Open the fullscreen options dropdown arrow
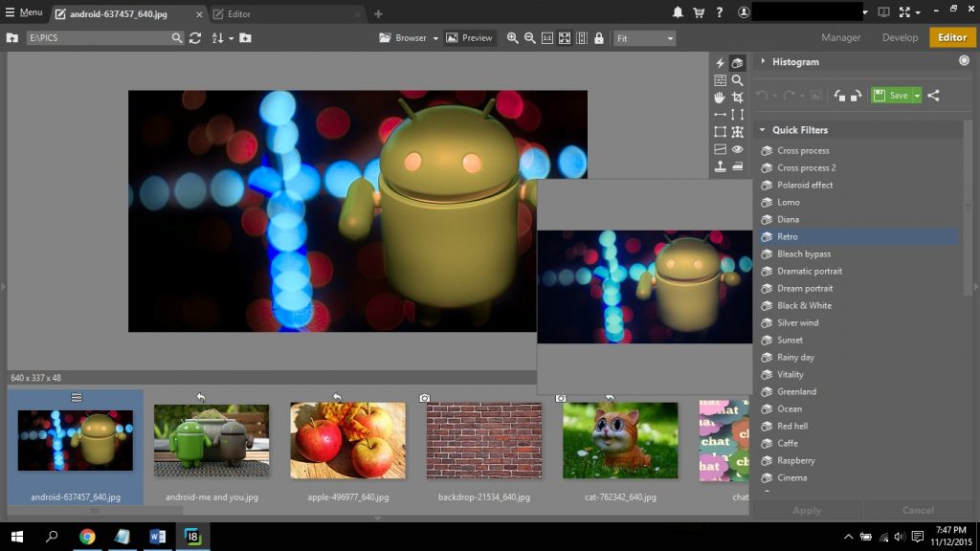980x551 pixels. (918, 12)
